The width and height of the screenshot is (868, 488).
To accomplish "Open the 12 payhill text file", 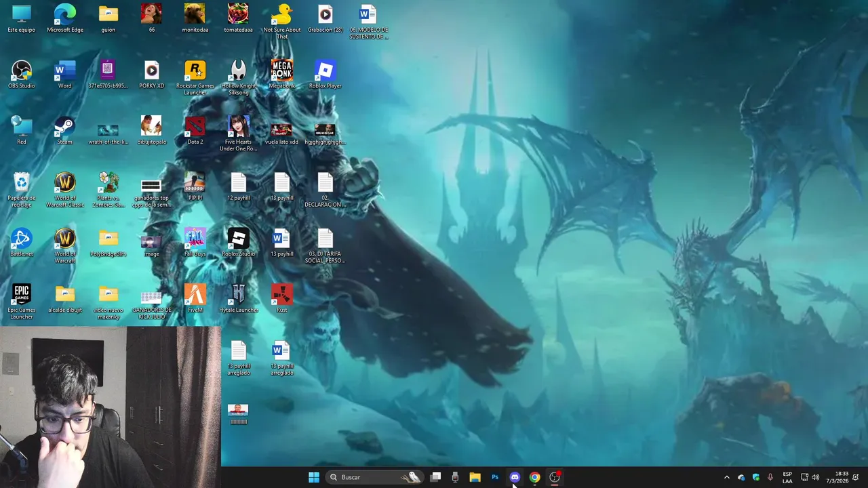I will [238, 186].
